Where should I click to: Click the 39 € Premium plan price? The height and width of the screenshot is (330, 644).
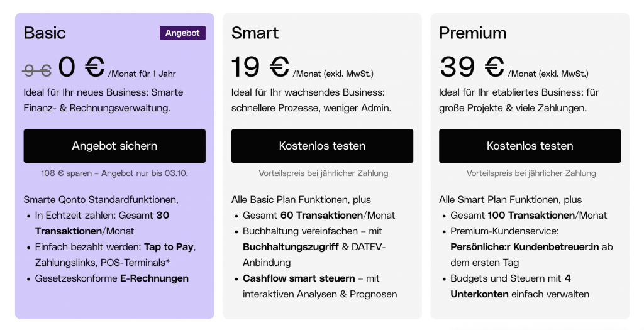point(472,67)
